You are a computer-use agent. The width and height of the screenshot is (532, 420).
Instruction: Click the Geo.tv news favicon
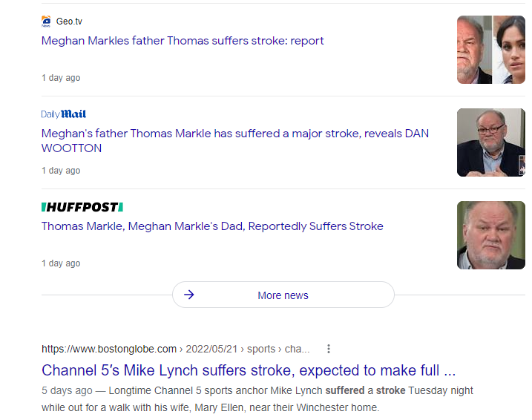(46, 22)
